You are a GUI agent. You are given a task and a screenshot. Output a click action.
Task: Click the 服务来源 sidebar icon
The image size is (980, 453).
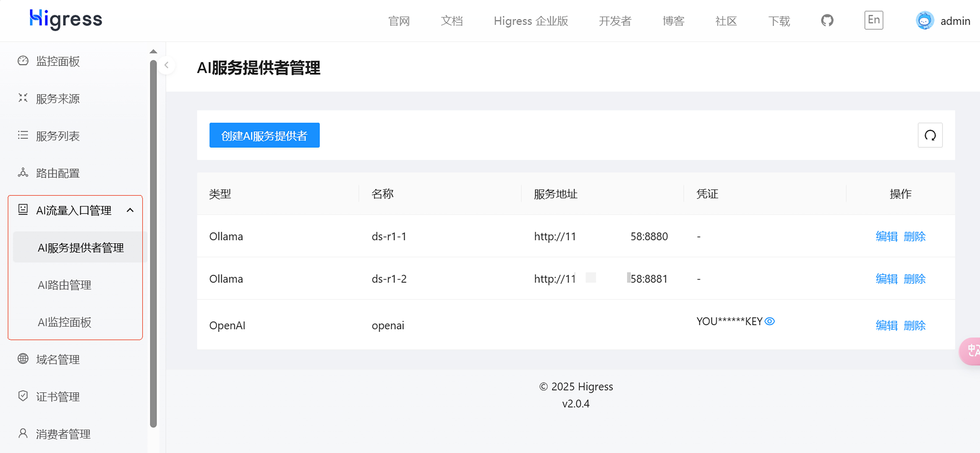(x=23, y=98)
